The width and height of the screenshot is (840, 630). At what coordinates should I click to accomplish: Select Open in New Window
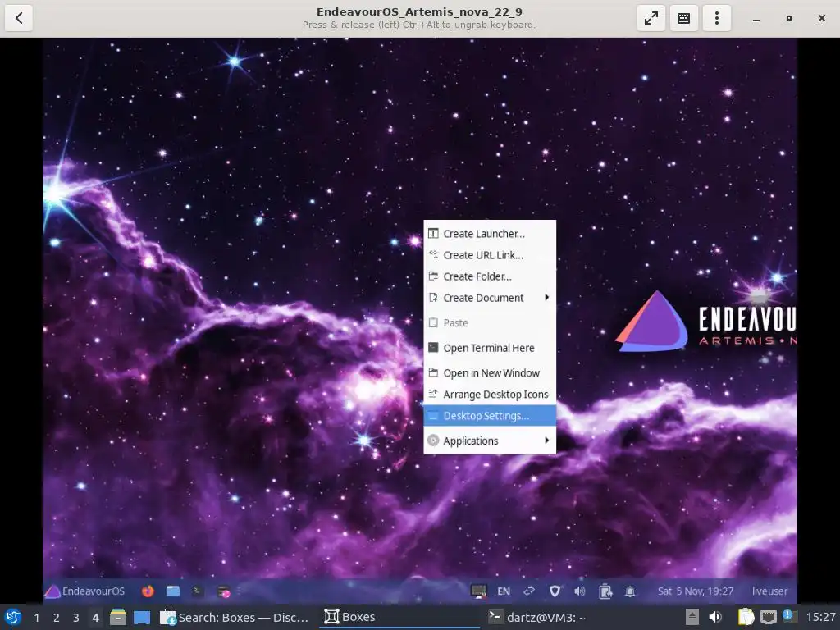coord(490,373)
